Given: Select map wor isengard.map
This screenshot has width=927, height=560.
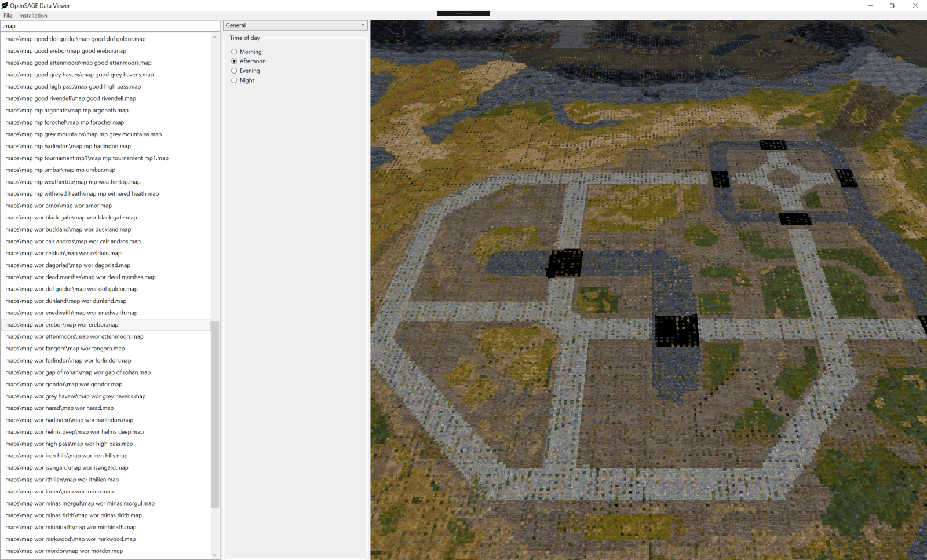Looking at the screenshot, I should 105,468.
